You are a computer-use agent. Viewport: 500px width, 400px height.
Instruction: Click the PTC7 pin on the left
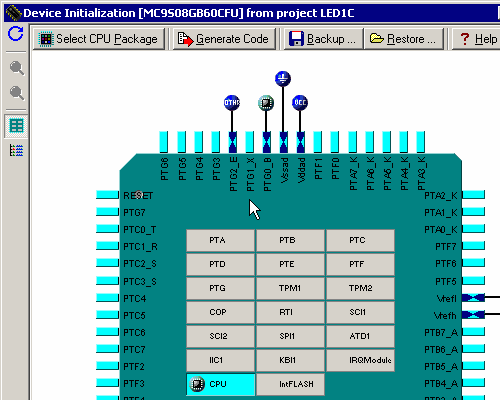pyautogui.click(x=107, y=349)
